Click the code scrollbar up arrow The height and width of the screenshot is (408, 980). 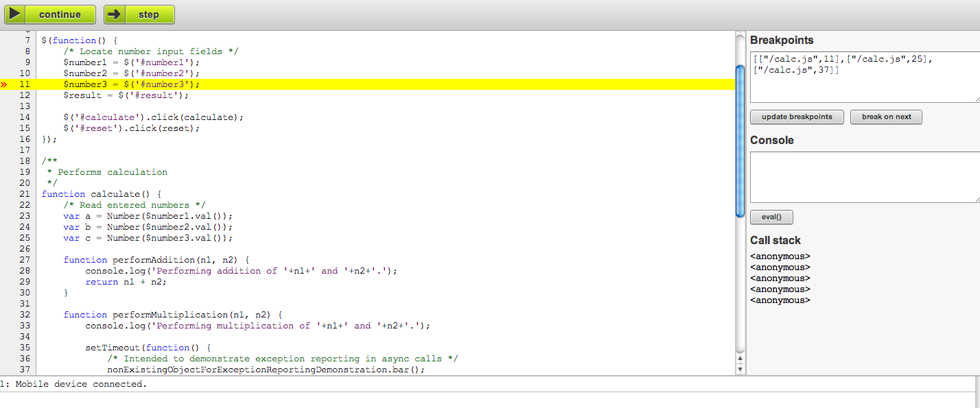(740, 359)
